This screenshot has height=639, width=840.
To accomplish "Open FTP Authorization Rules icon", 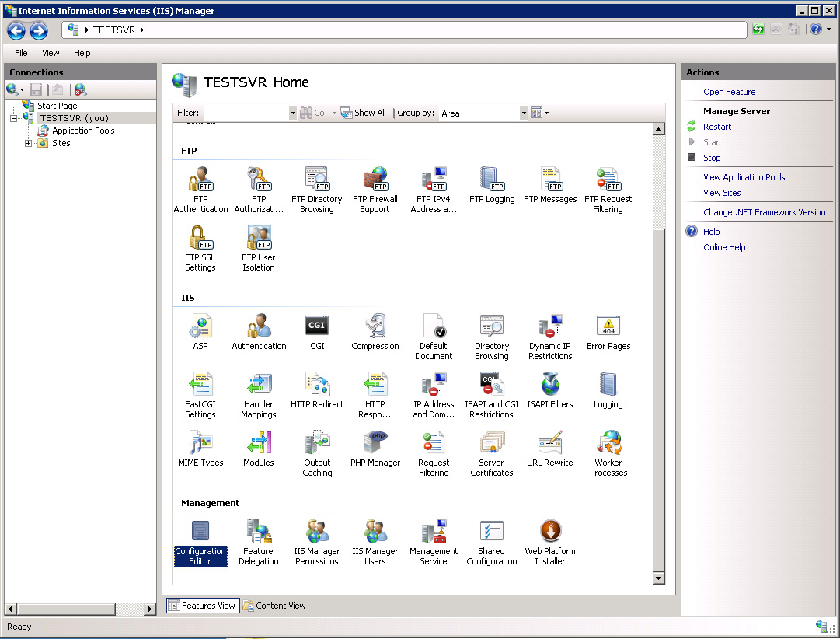I will [x=259, y=190].
